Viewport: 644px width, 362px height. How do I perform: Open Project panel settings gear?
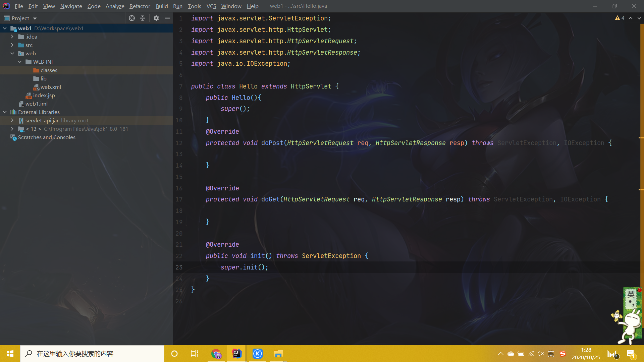click(156, 18)
